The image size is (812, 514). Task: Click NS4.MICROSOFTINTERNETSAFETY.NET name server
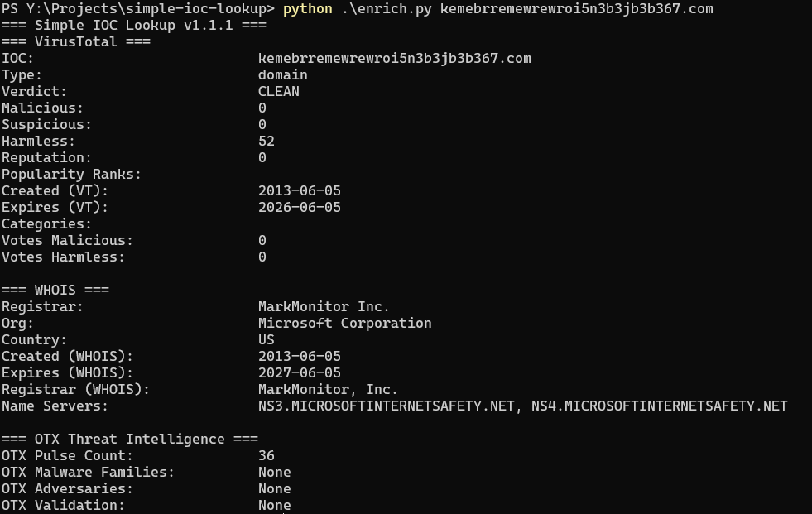[659, 406]
